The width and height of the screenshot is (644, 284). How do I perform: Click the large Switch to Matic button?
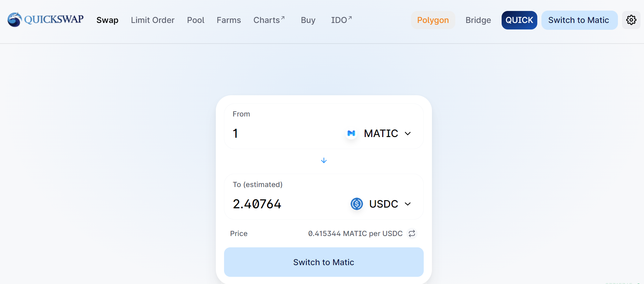[x=324, y=262]
